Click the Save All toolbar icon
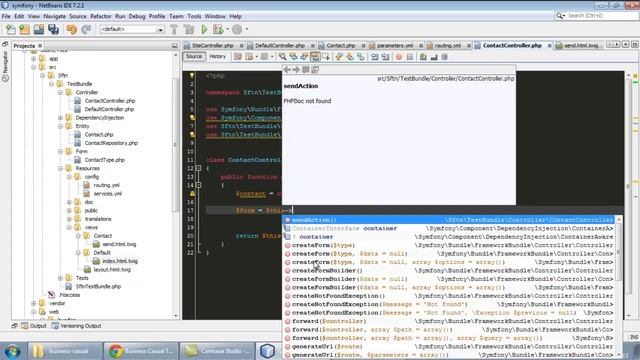This screenshot has height=360, width=640. click(x=53, y=29)
